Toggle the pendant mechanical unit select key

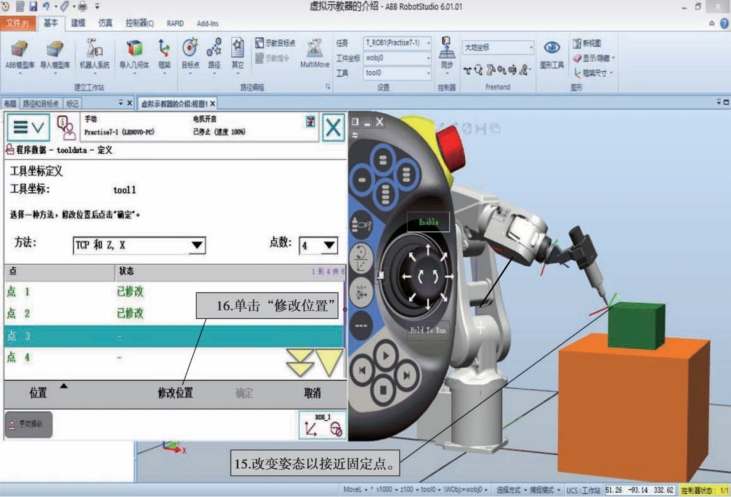361,225
